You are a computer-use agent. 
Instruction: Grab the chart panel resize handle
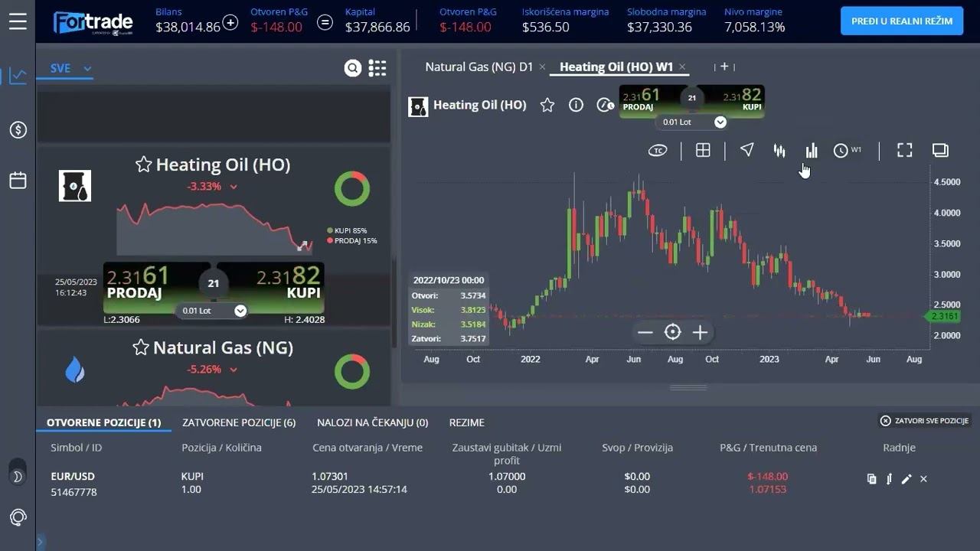(x=688, y=387)
